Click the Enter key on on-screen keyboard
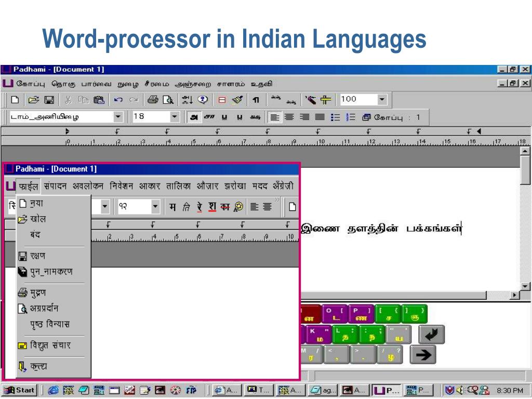Screen dimensions: 532x399 click(431, 334)
